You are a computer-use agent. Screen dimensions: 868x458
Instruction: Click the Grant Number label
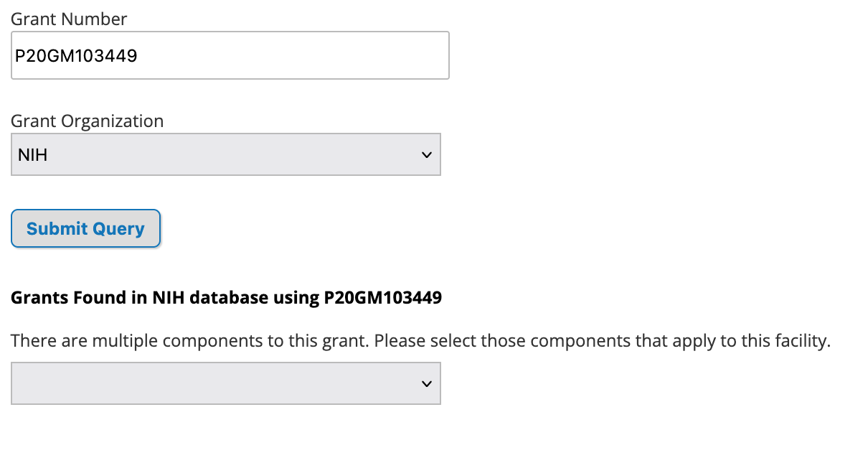coord(69,19)
